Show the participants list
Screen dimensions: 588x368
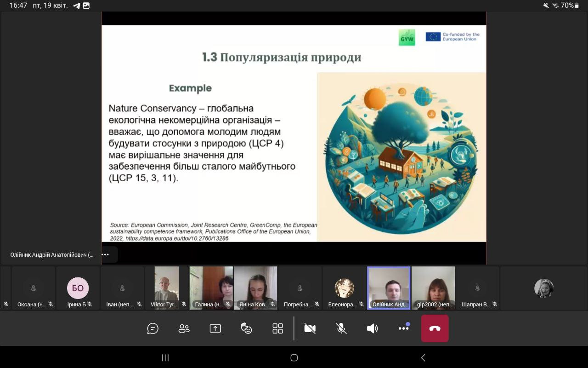coord(184,328)
